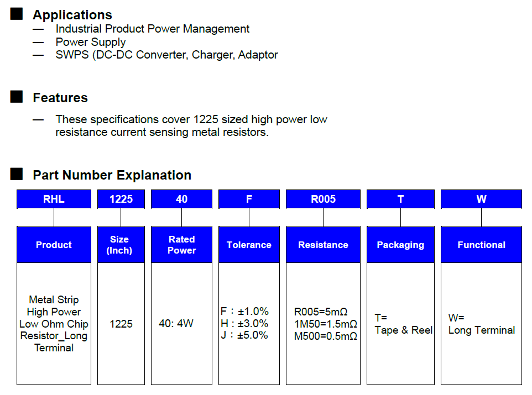
Task: Select the R005 resistance code box
Action: (x=323, y=199)
